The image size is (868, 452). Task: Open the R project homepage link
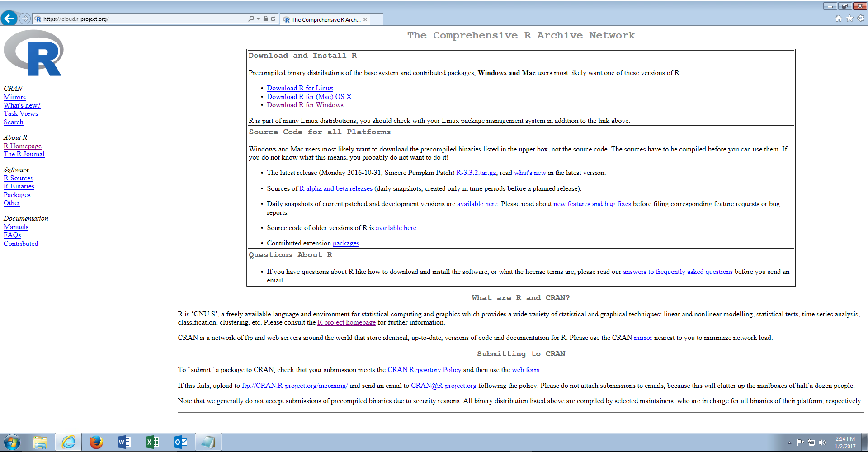347,322
